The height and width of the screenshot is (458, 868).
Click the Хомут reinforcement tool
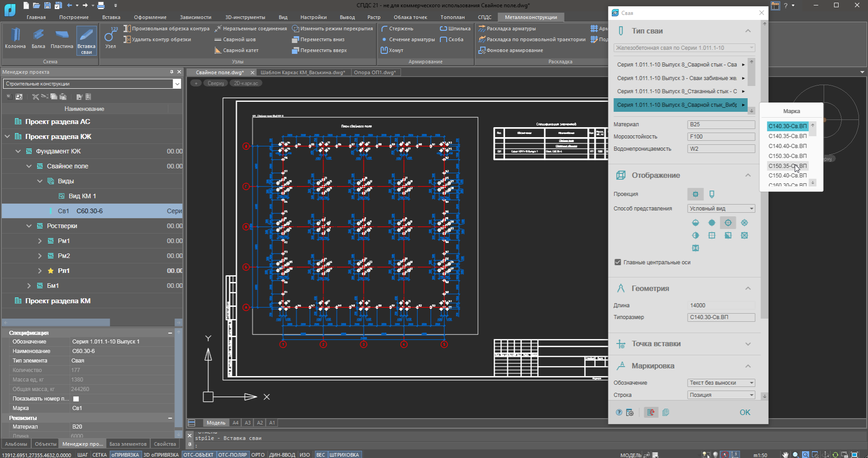(x=392, y=50)
